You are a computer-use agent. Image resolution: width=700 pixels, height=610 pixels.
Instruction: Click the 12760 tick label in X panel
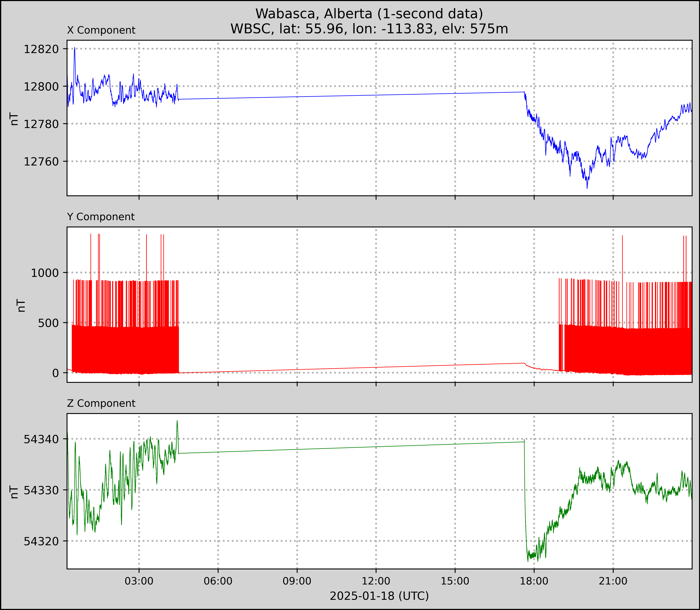click(41, 162)
